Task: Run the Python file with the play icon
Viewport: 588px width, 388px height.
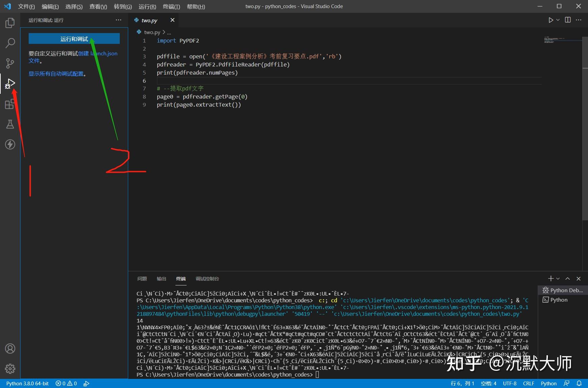Action: 551,20
